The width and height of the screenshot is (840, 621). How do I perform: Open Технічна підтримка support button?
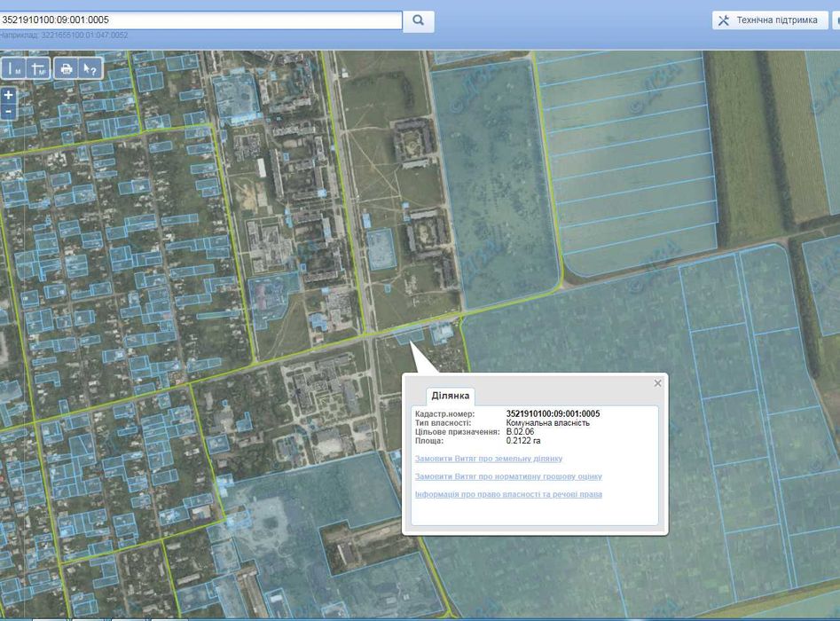pos(770,20)
